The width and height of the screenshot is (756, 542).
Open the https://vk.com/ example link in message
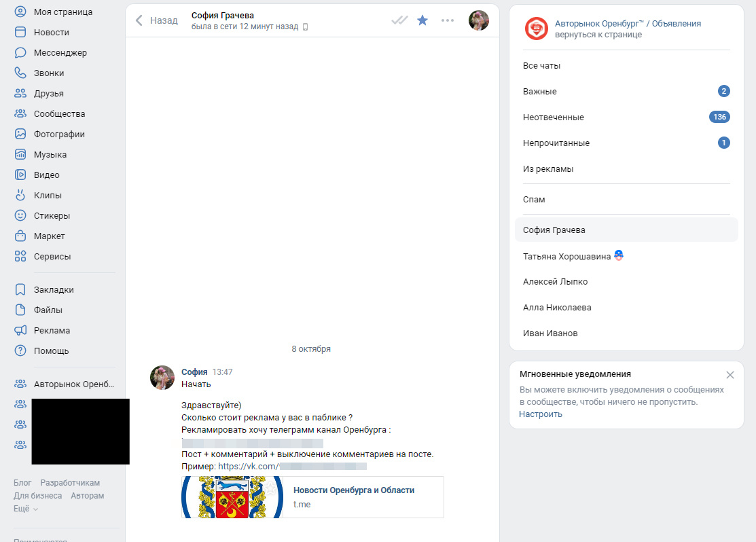(x=292, y=467)
